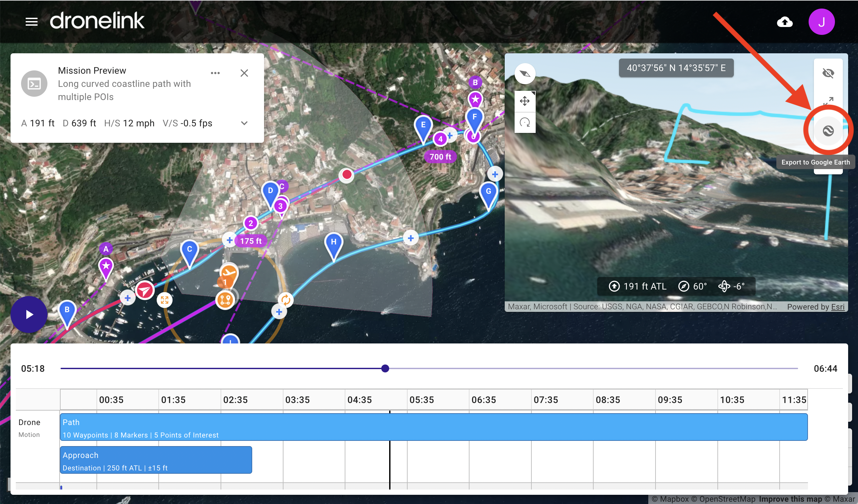
Task: Click the orange drone position icon
Action: [x=228, y=273]
